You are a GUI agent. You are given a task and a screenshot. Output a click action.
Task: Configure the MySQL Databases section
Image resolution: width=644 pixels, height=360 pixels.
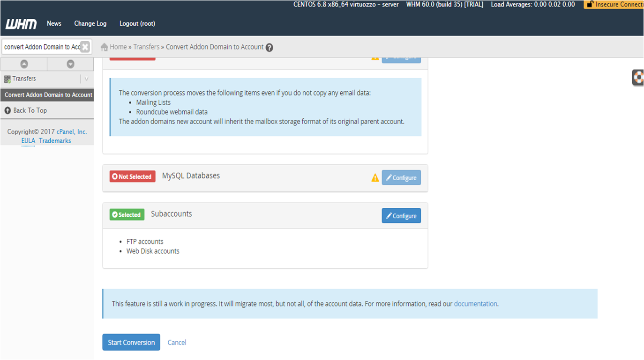coord(401,178)
